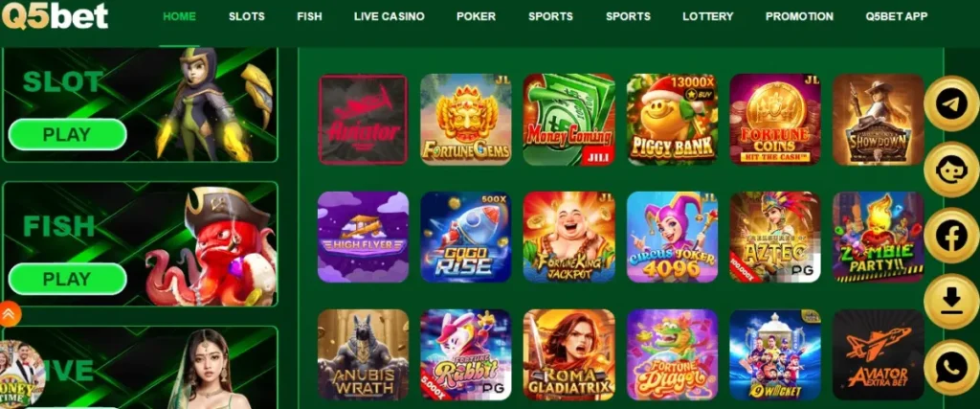
Task: Click PLAY on the SLOT banner
Action: [67, 134]
